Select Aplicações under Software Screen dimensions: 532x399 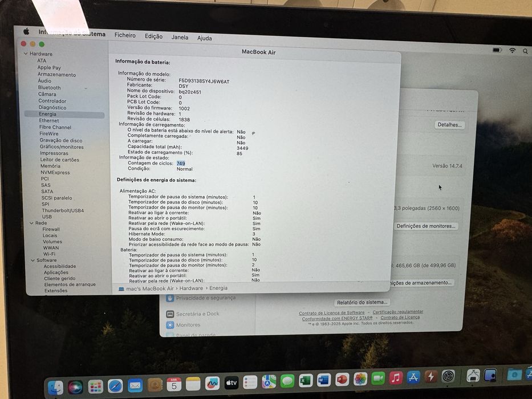pos(56,272)
